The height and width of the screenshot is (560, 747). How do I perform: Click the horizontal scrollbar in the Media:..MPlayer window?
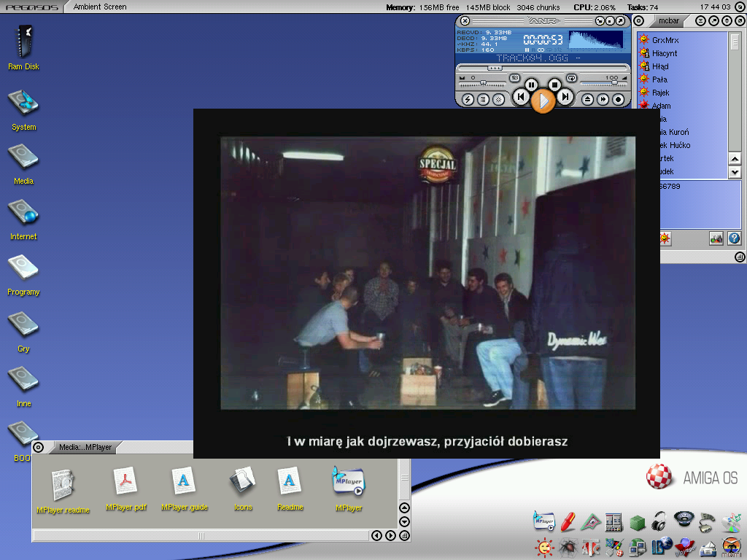point(201,536)
